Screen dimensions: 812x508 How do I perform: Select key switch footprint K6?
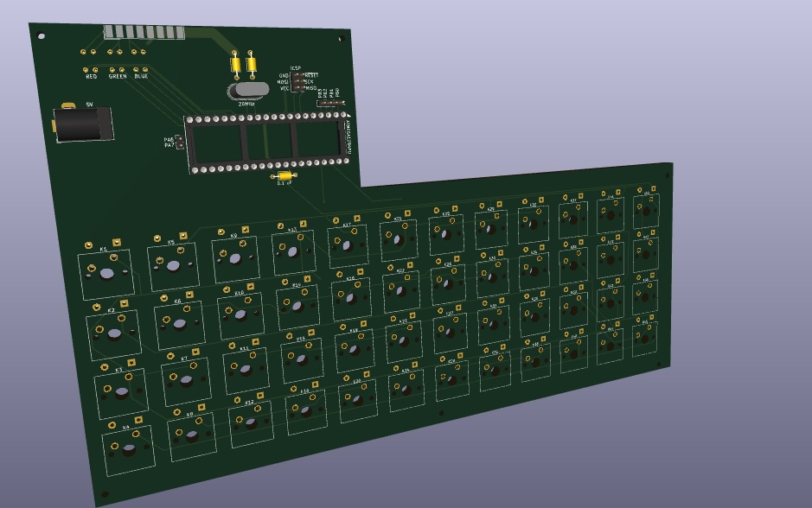coord(180,324)
